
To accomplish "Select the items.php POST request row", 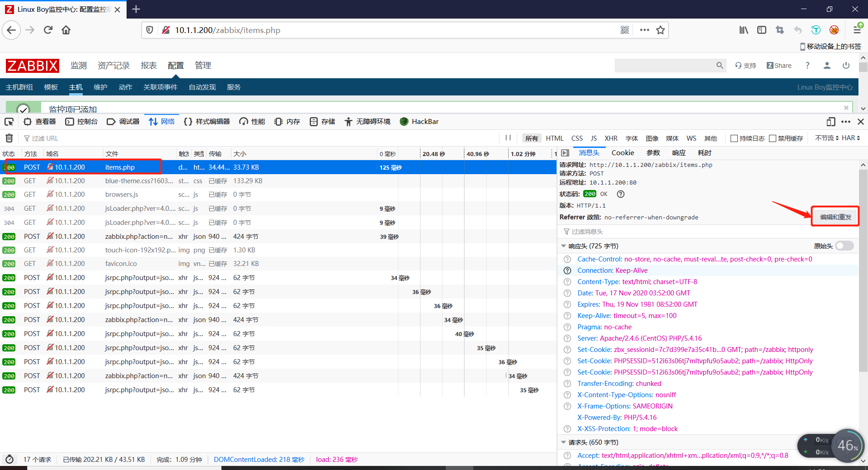I will [x=278, y=167].
